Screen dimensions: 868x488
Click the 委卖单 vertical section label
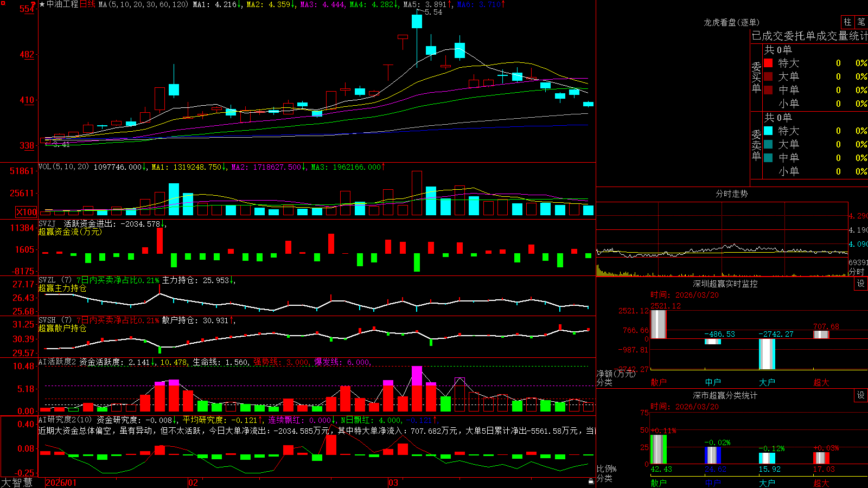point(756,145)
